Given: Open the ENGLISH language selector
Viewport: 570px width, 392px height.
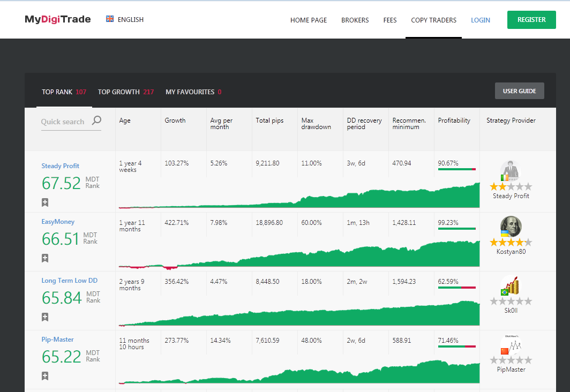Looking at the screenshot, I should click(x=131, y=20).
